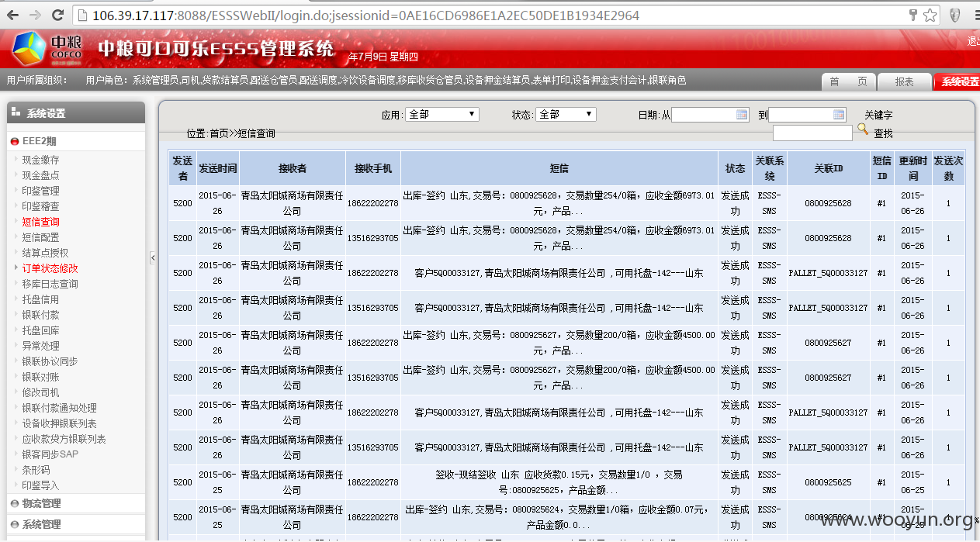Open 结算点授权 in the sidebar

coord(45,253)
